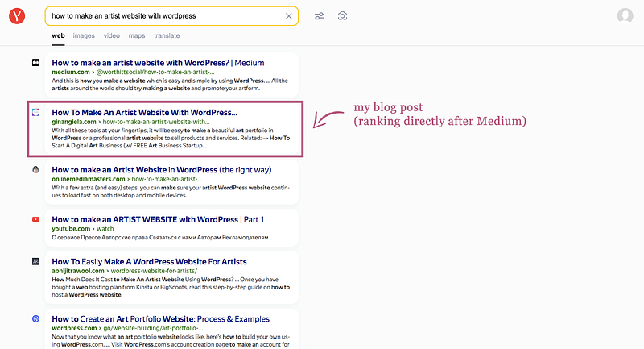Open the translate tab

pyautogui.click(x=167, y=35)
